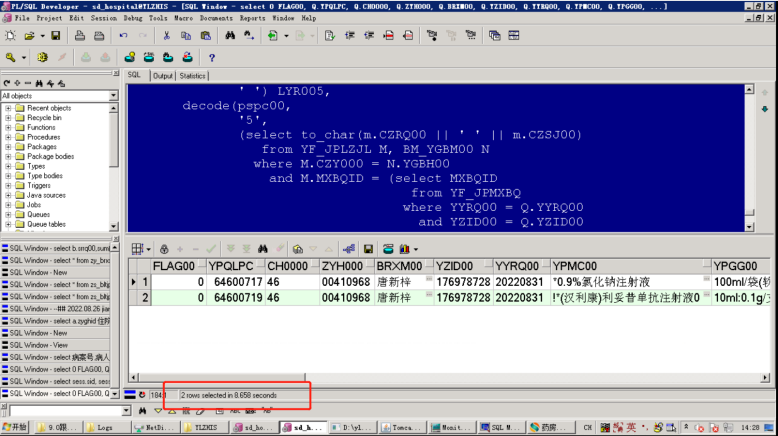Select the SQL tab
Image resolution: width=778 pixels, height=436 pixels.
point(134,75)
